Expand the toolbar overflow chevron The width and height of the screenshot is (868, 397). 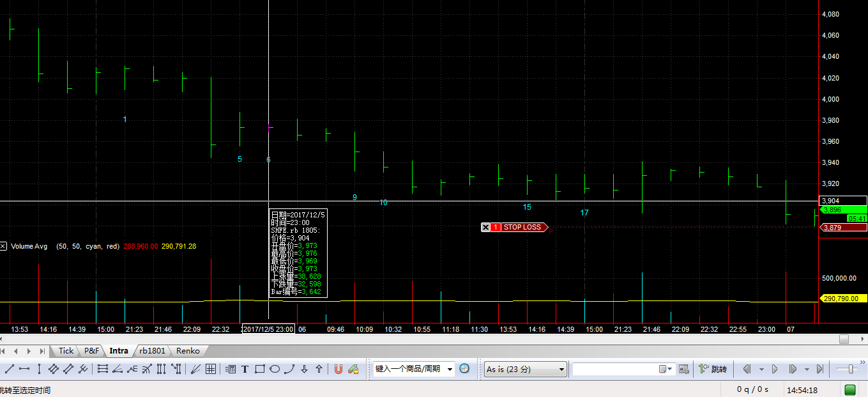(864, 362)
